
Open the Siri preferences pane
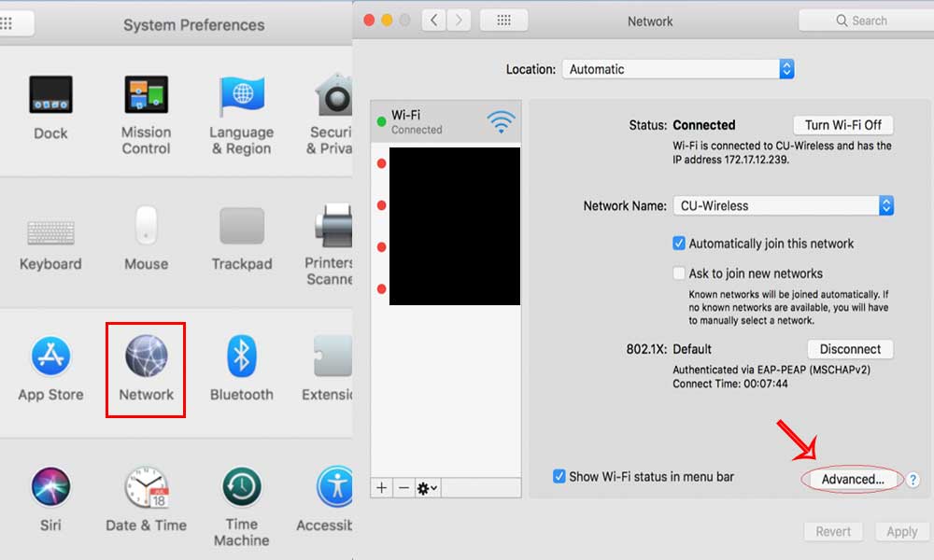pyautogui.click(x=50, y=498)
